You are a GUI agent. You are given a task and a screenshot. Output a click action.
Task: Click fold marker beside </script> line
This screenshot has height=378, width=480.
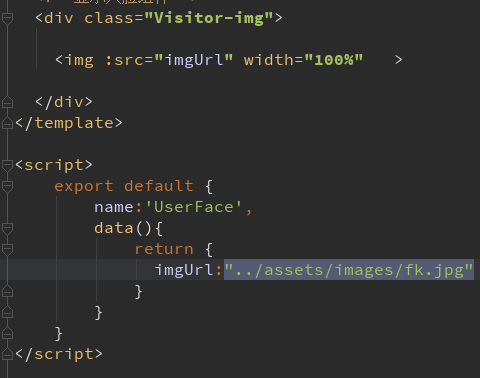(7, 354)
